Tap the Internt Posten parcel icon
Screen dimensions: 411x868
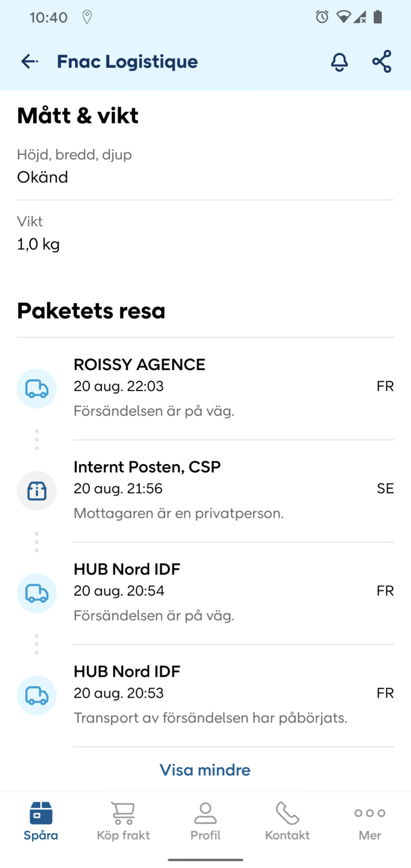(37, 491)
